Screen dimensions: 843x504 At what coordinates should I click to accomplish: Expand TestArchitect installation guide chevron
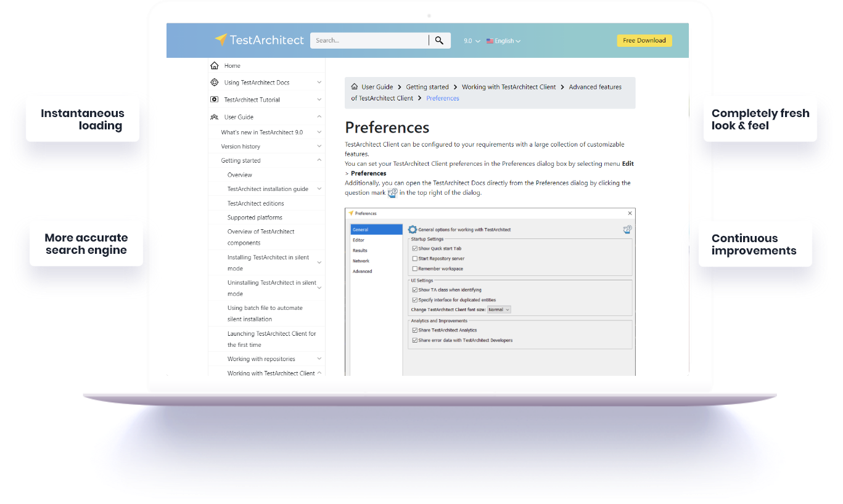coord(319,189)
